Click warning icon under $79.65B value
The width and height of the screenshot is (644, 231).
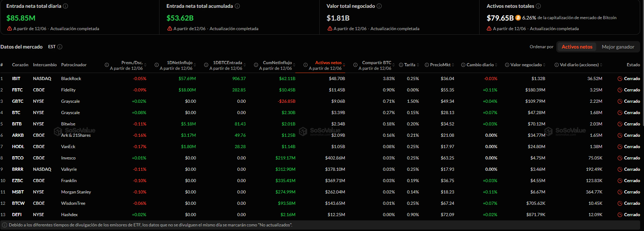point(489,29)
